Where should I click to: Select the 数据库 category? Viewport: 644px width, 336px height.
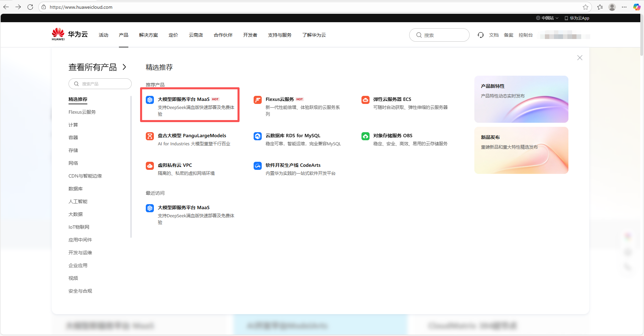tap(76, 189)
